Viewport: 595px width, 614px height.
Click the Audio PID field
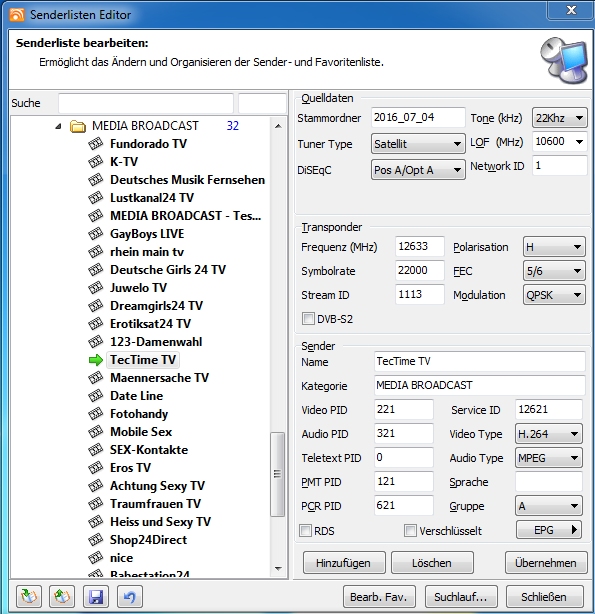tap(403, 433)
